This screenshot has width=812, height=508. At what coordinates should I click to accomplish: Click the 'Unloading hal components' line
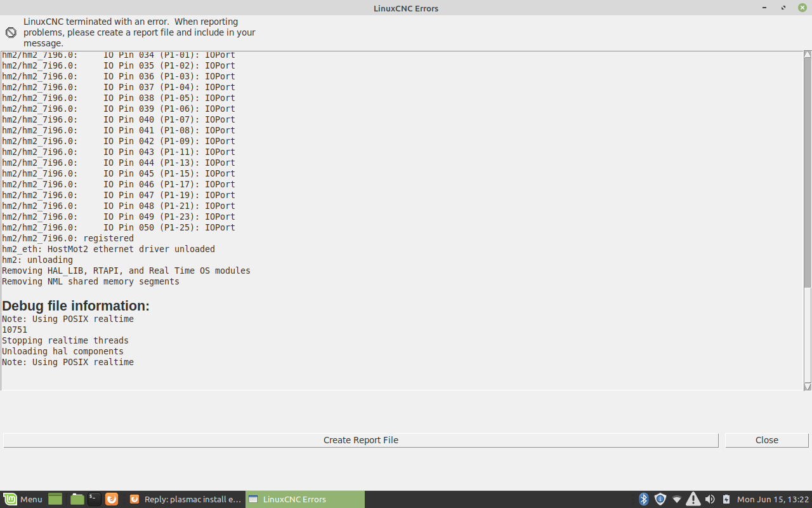pos(63,351)
